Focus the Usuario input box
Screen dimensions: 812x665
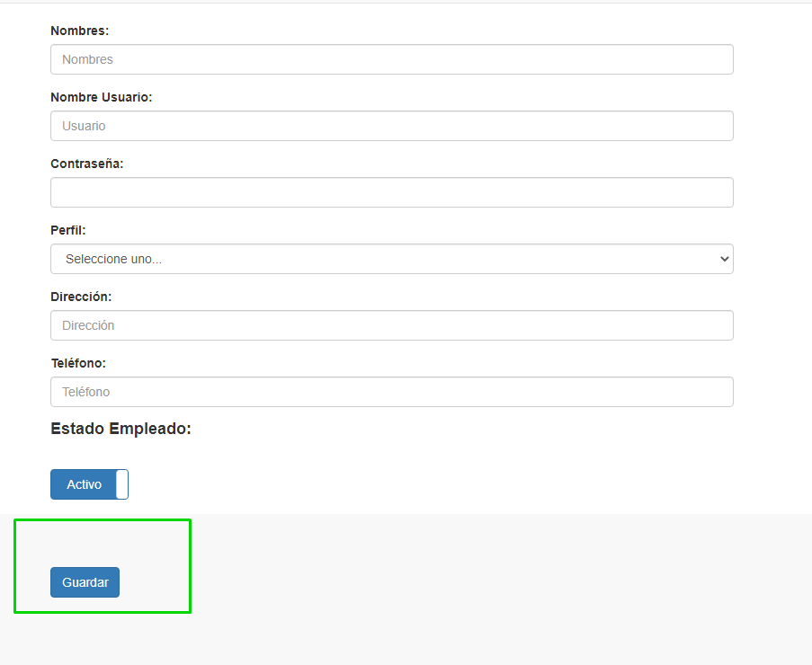pos(391,126)
